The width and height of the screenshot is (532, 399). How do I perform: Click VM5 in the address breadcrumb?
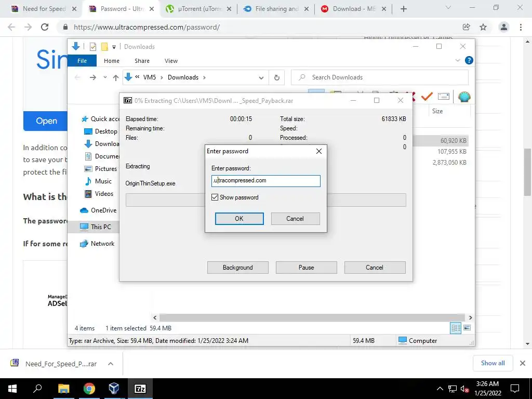point(150,77)
